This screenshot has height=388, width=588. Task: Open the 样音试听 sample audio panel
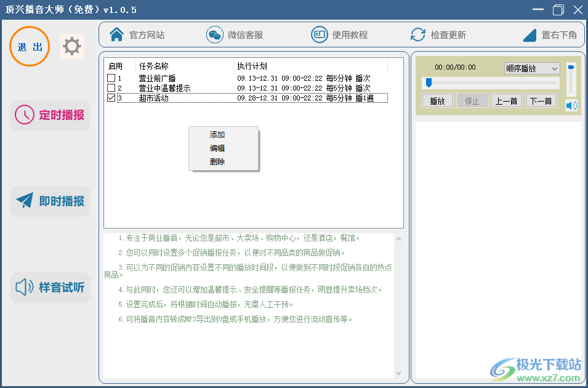pos(49,288)
